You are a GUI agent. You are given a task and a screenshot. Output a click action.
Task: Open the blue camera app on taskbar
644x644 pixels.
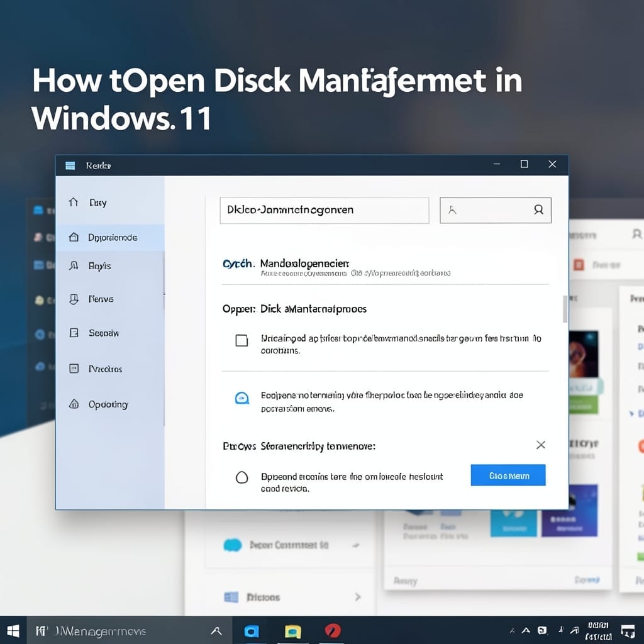[x=252, y=631]
